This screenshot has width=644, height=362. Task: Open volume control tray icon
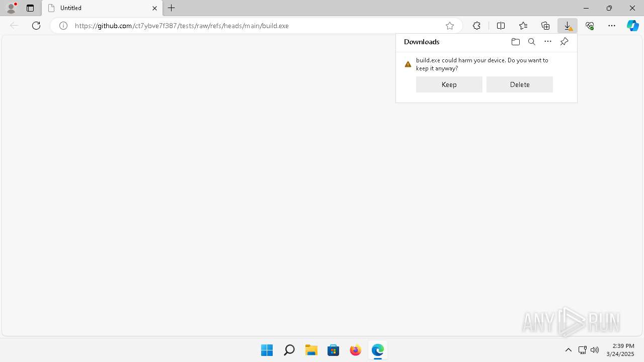pyautogui.click(x=595, y=350)
